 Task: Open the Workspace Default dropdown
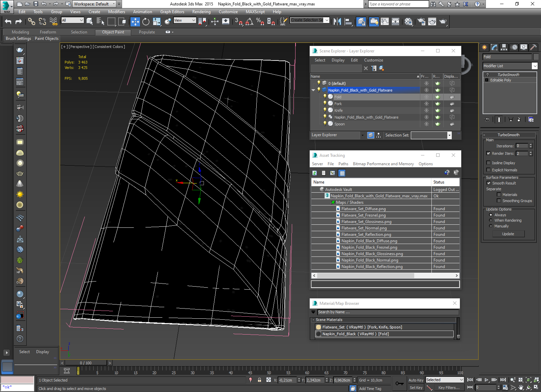point(114,4)
